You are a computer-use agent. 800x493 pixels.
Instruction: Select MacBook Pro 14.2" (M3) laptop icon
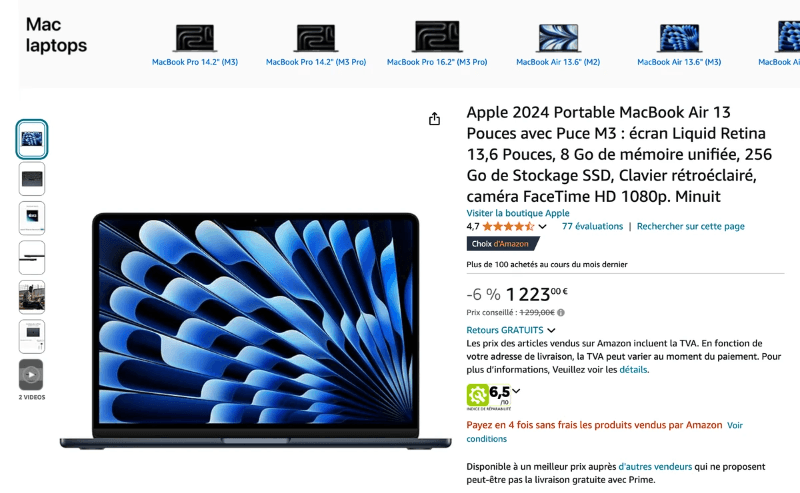(x=195, y=38)
